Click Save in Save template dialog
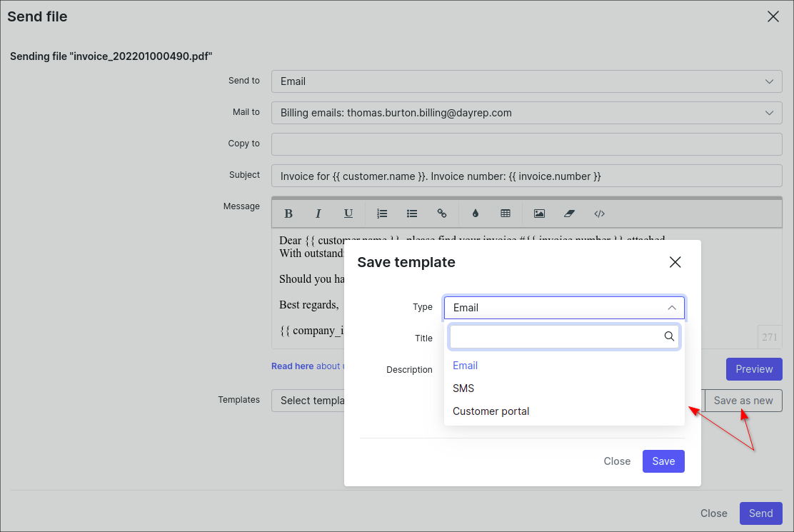The height and width of the screenshot is (532, 794). click(x=663, y=461)
